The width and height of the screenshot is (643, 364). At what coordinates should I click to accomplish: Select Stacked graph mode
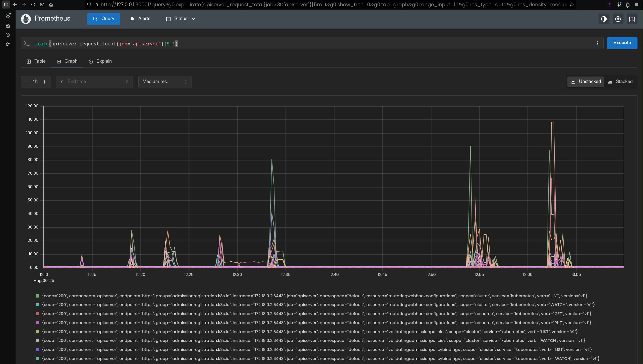[620, 82]
